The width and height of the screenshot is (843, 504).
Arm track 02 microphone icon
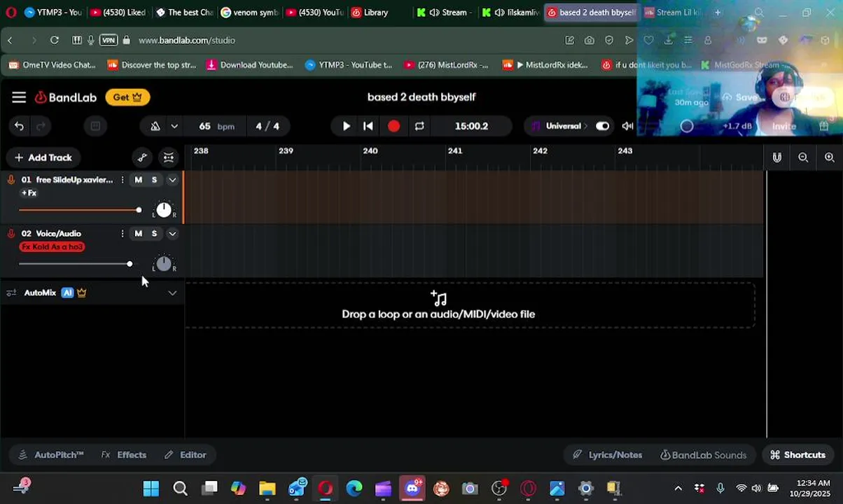coord(11,234)
